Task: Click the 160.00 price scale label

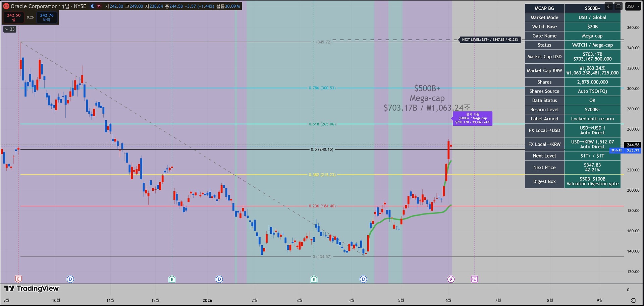Action: click(633, 231)
